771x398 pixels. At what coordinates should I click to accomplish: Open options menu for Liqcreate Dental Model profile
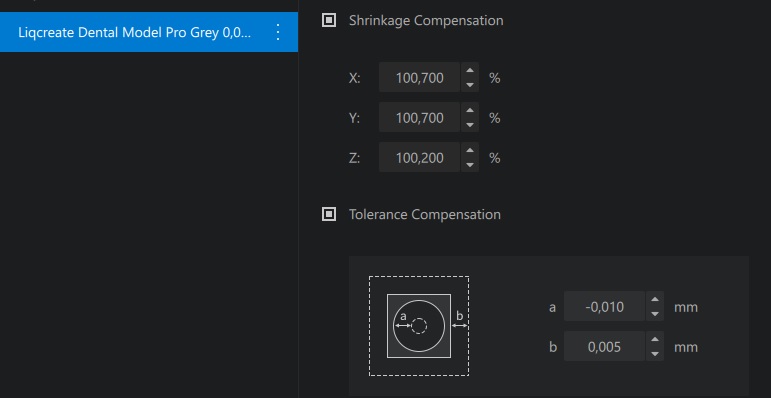(x=278, y=32)
